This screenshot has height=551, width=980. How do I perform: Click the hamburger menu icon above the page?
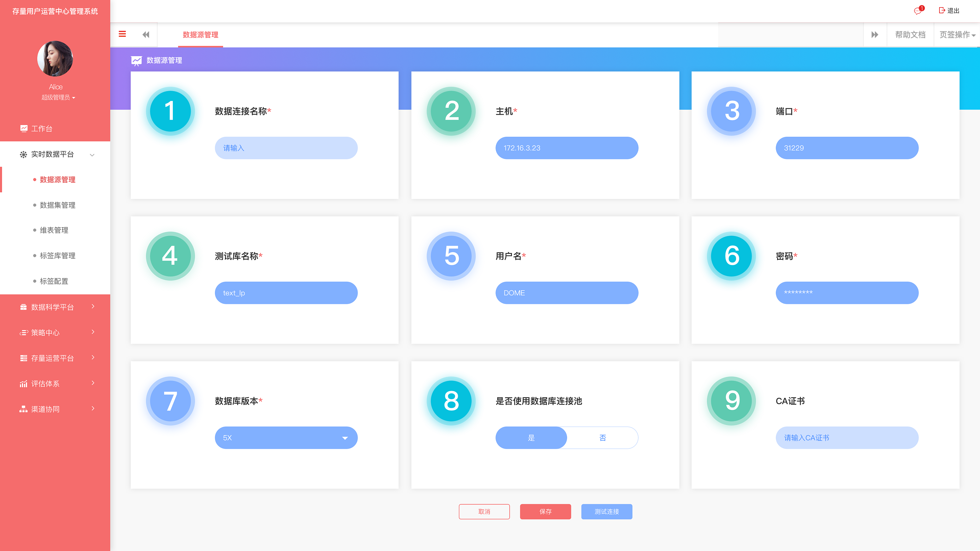click(x=122, y=34)
